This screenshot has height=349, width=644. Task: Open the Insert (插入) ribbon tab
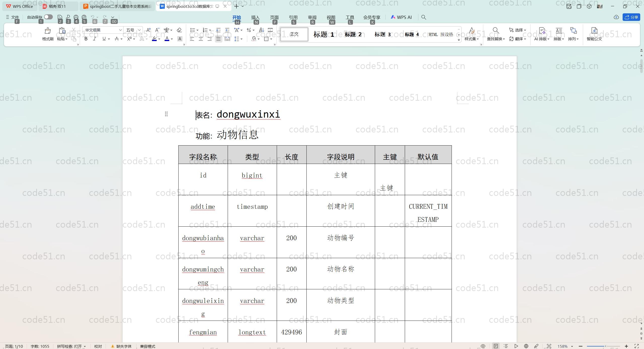[255, 17]
